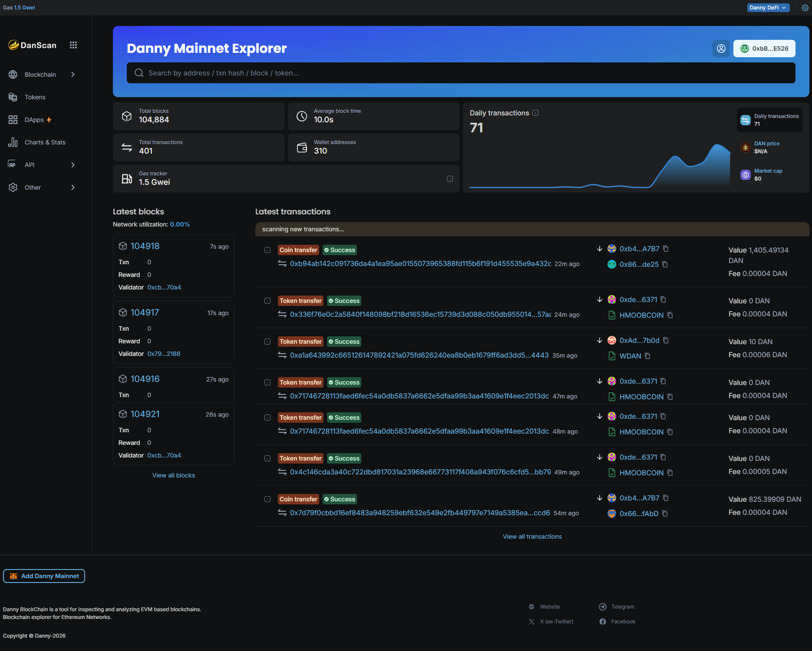The image size is (812, 651).
Task: Copy address 0x66...fAbD in last transaction
Action: click(x=665, y=513)
